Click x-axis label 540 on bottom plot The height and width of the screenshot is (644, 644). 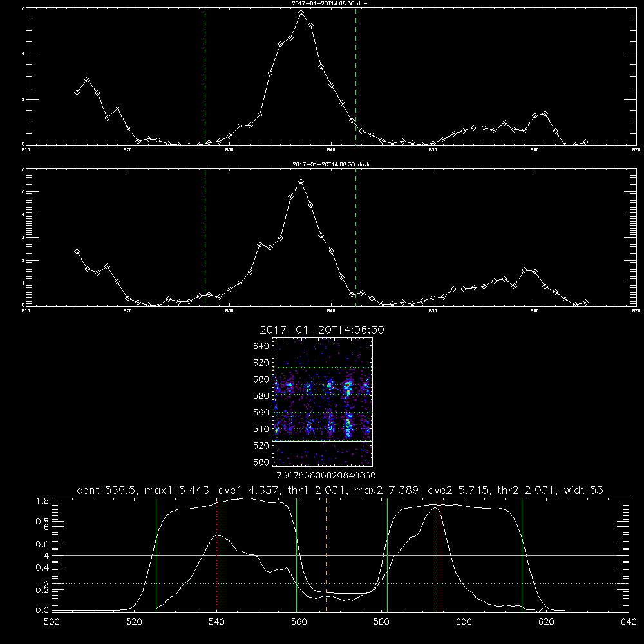(216, 621)
